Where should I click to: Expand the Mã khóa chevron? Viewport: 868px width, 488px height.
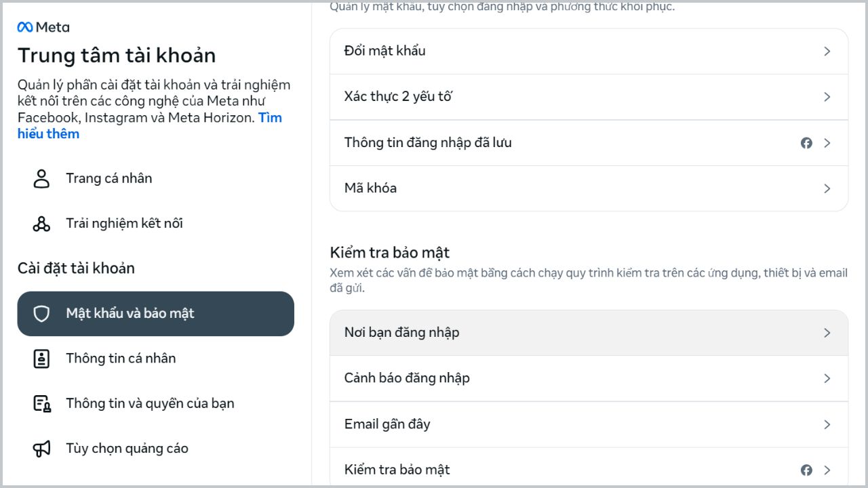[827, 188]
